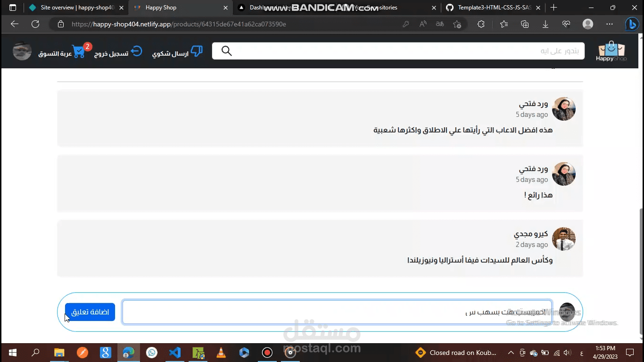The height and width of the screenshot is (362, 644).
Task: Open the password key icon in address bar
Action: click(x=405, y=24)
